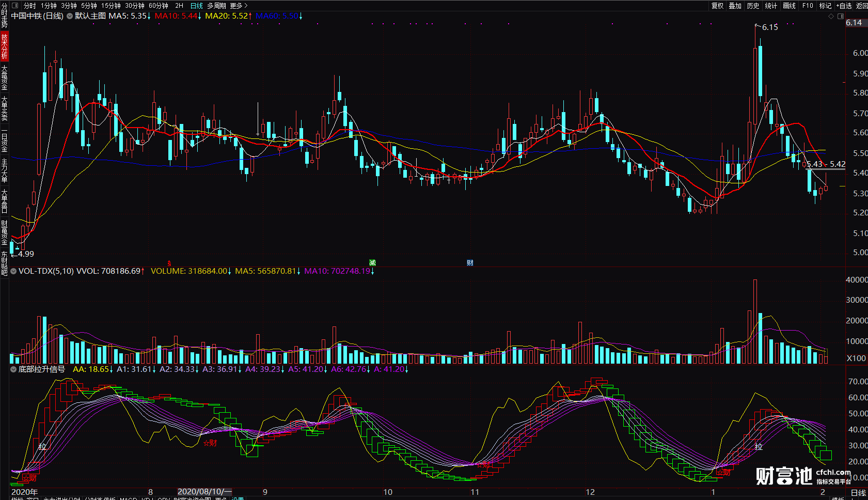The height and width of the screenshot is (500, 868).
Task: Click the red $ marker on chart bottom
Action: tap(169, 263)
